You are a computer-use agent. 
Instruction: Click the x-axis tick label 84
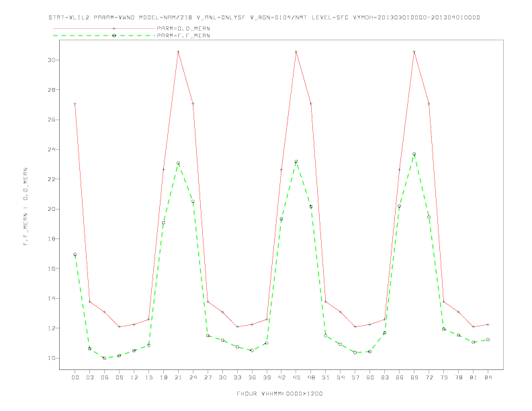[x=488, y=377]
